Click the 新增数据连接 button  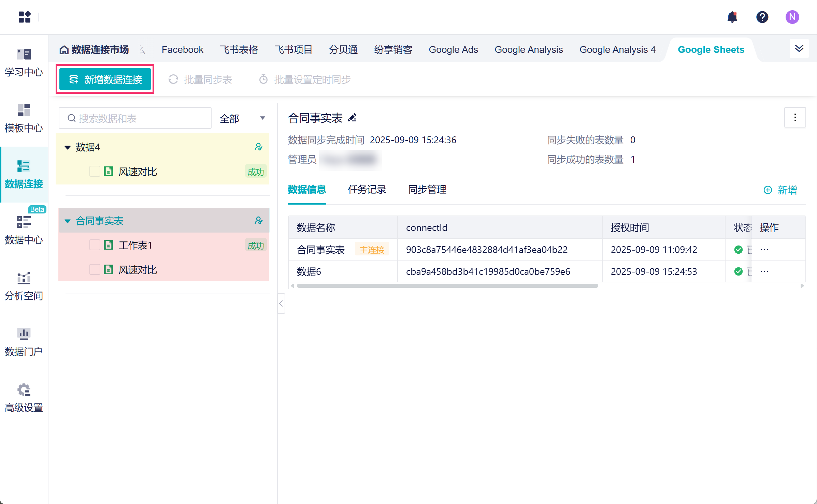[105, 79]
